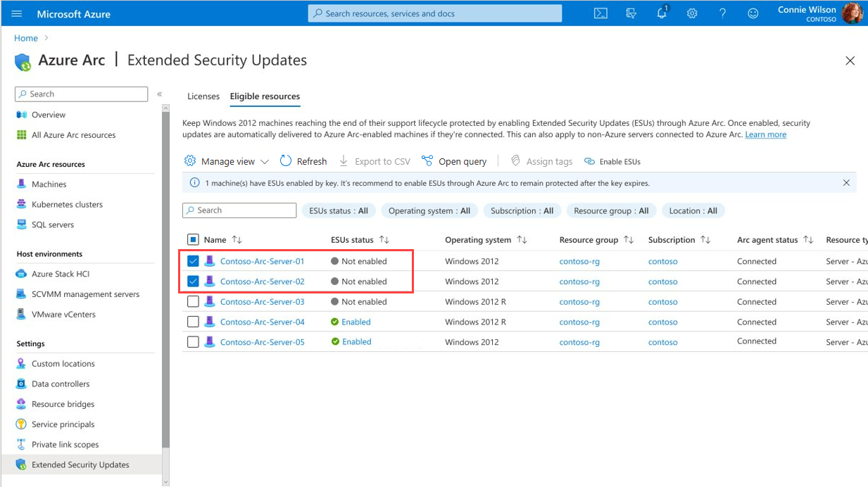
Task: Open All Azure Arc resources
Action: [73, 135]
